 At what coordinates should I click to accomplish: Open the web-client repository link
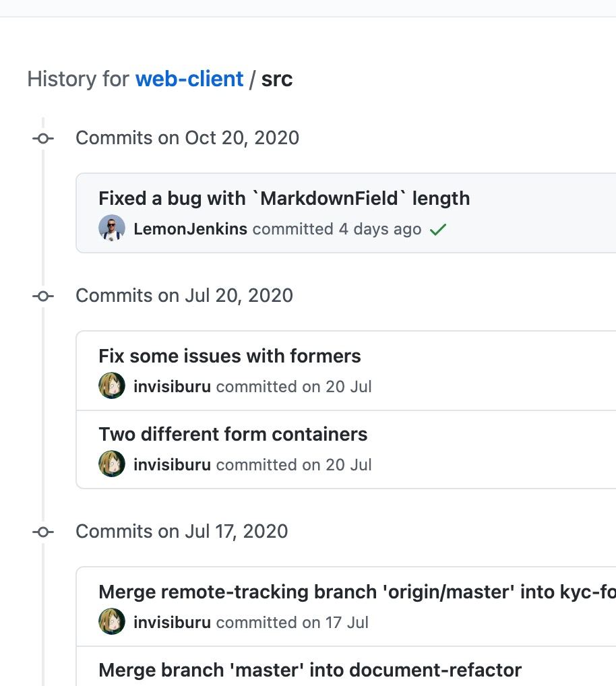click(189, 80)
